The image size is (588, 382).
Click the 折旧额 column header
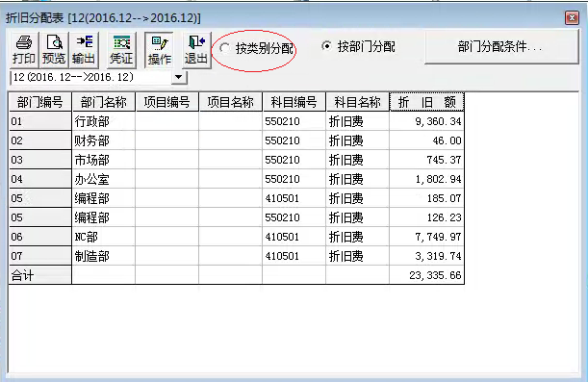(x=427, y=102)
